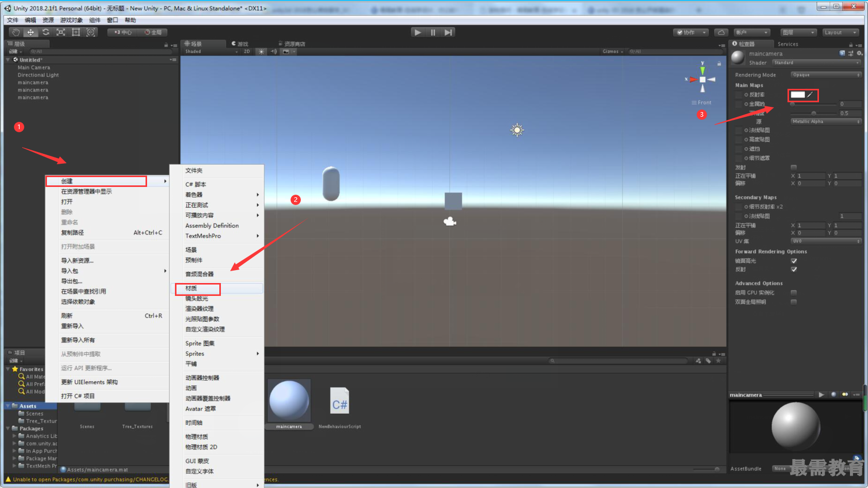The width and height of the screenshot is (868, 488).
Task: Pick albedo color with eyedropper
Action: 810,95
